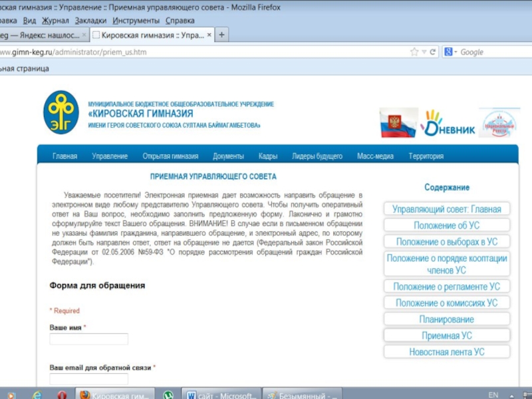532x399 pixels.
Task: Open Территория navigation item
Action: coord(426,156)
